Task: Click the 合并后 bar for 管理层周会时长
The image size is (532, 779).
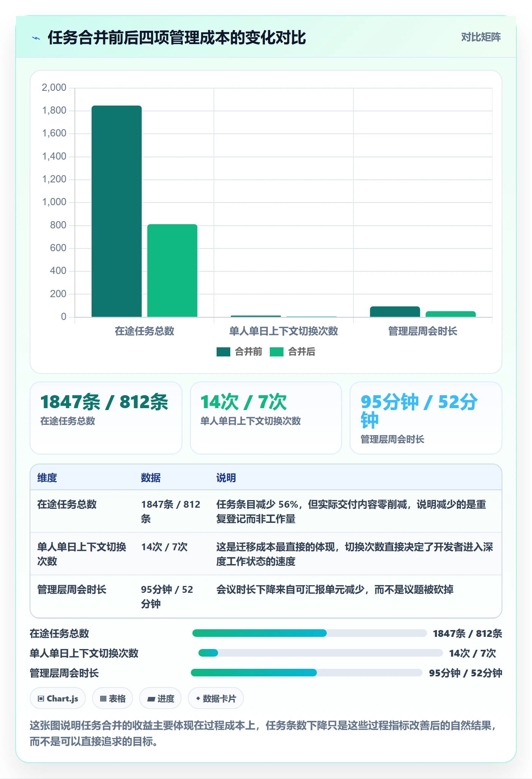Action: tap(451, 314)
